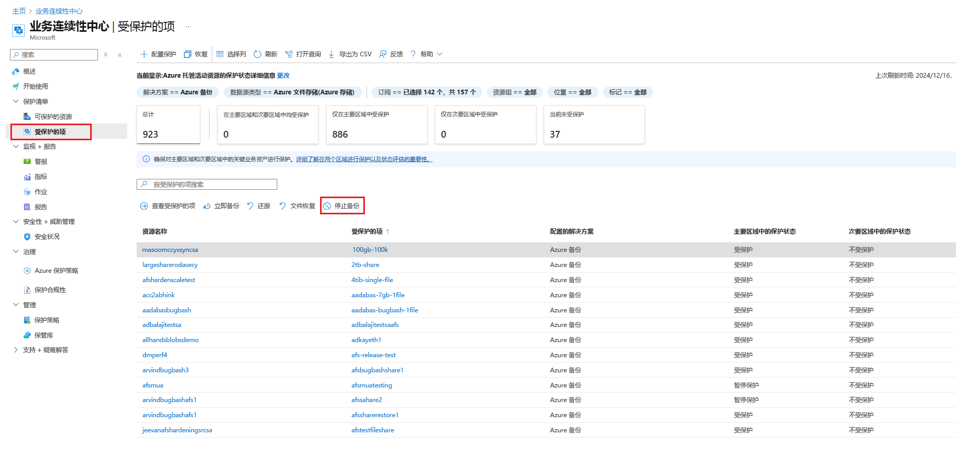
Task: Click the sidebar 搜索 input field
Action: (x=54, y=55)
